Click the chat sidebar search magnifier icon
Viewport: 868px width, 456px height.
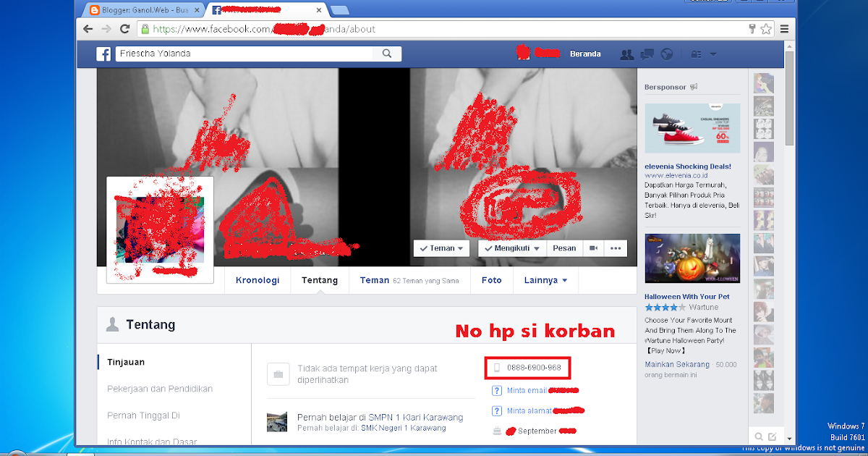click(x=759, y=436)
